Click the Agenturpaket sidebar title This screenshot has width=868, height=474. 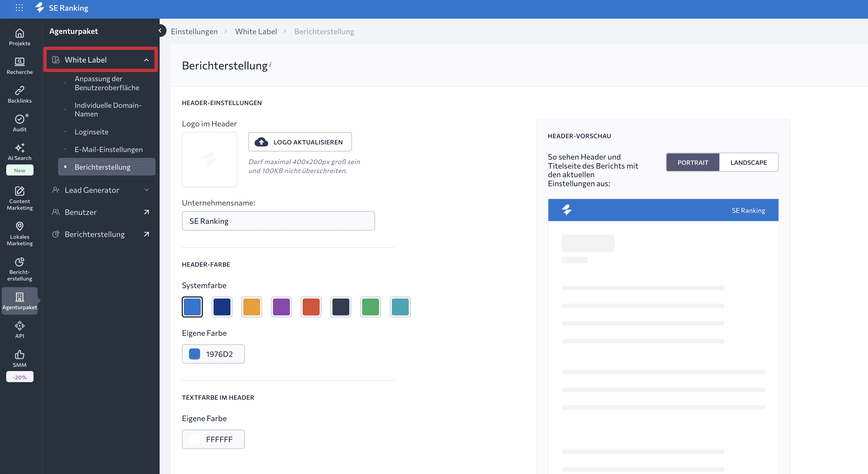pyautogui.click(x=74, y=31)
